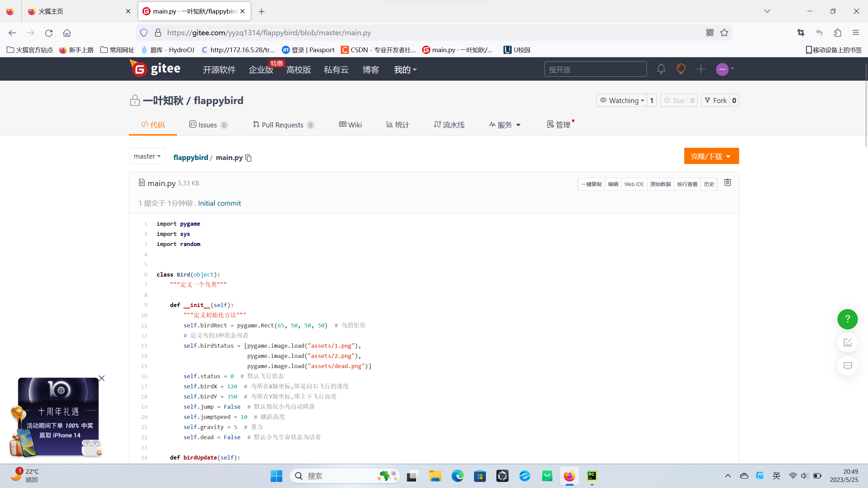Open the CSDN bookmark
The height and width of the screenshot is (488, 868).
[x=378, y=50]
